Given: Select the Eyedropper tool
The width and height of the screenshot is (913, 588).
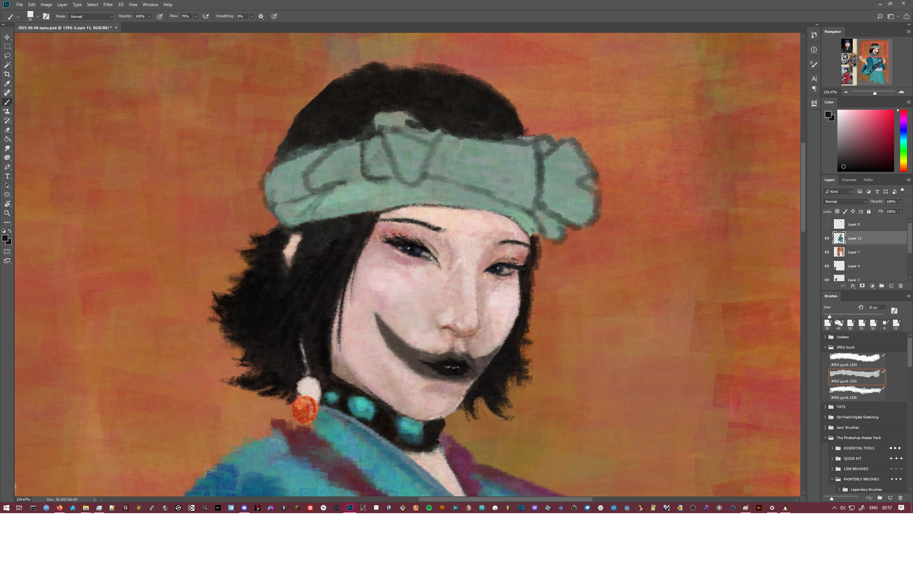Looking at the screenshot, I should pyautogui.click(x=7, y=83).
